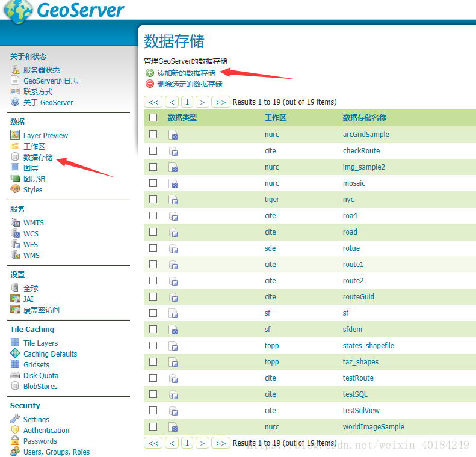476x457 pixels.
Task: Tick the mosaic row checkbox
Action: [x=153, y=183]
